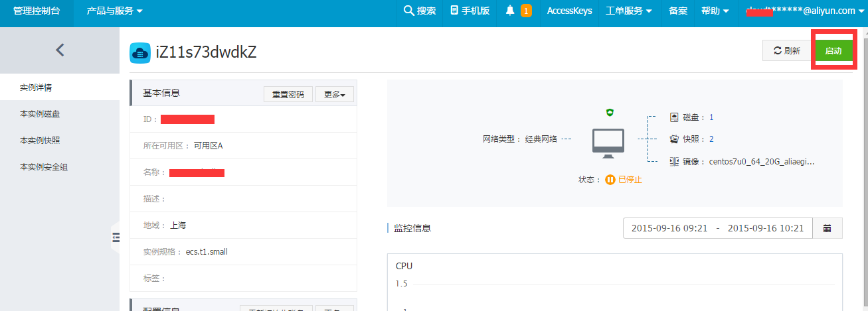Switch to 本实例快照 sidebar tab
Image resolution: width=868 pixels, height=311 pixels.
coord(44,141)
